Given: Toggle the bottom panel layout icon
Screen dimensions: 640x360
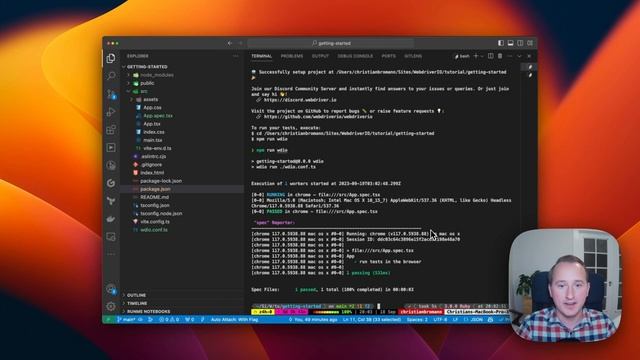Looking at the screenshot, I should click(510, 43).
